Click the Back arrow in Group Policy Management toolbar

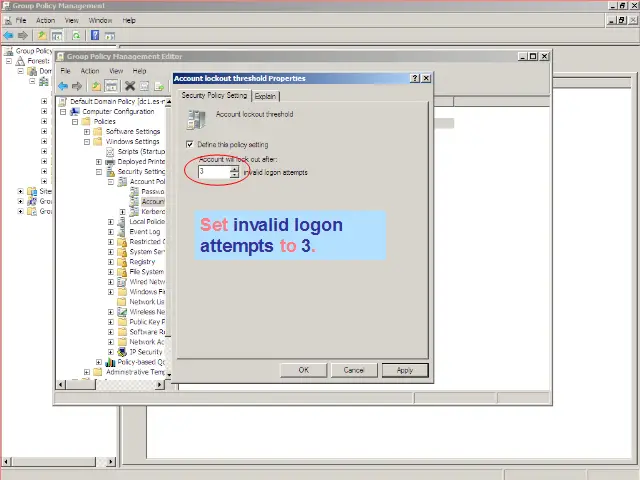9,35
